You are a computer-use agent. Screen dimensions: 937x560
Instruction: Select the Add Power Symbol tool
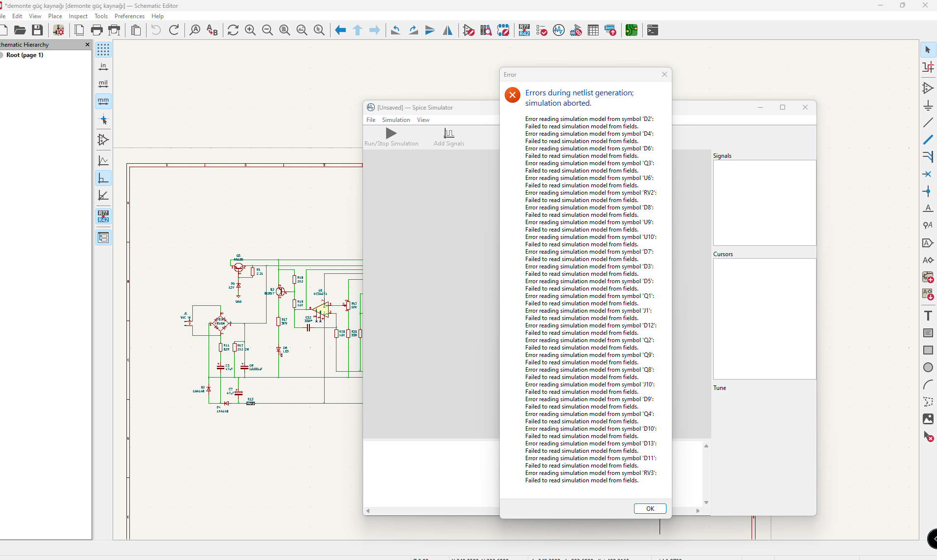(x=928, y=105)
